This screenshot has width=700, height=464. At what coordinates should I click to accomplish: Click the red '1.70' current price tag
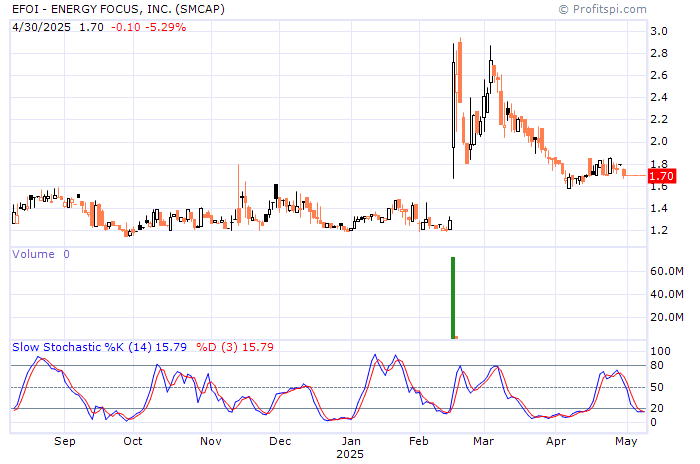coord(662,176)
